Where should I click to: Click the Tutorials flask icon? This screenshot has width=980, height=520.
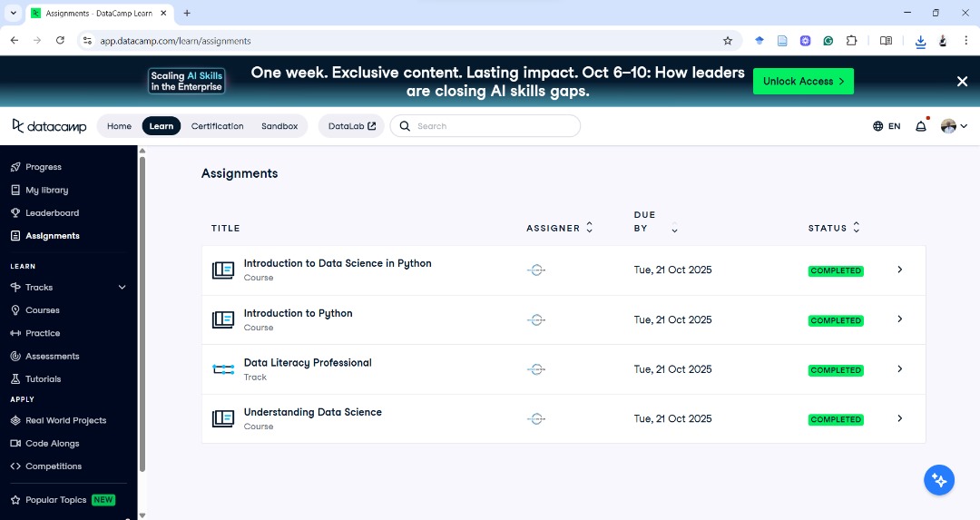(x=15, y=378)
